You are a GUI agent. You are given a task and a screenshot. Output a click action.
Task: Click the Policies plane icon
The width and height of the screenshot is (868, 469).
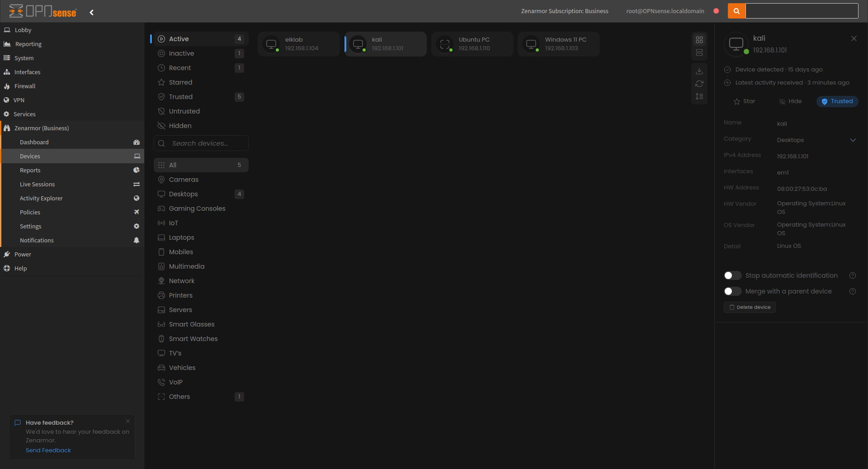tap(137, 212)
